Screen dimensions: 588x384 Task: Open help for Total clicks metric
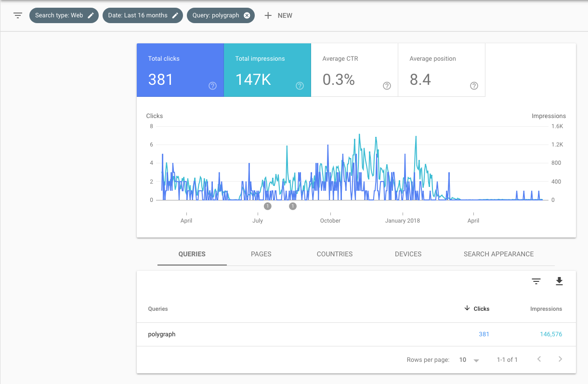pyautogui.click(x=212, y=86)
